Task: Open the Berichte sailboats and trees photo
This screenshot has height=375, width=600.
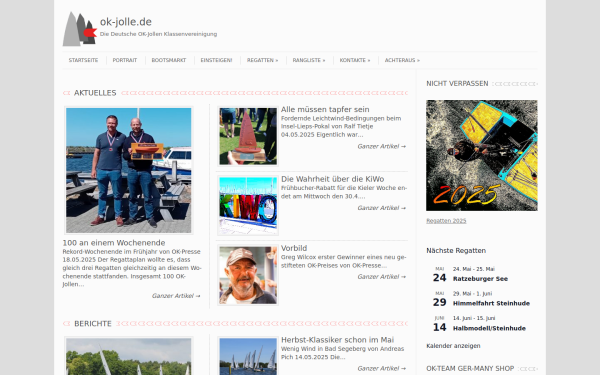Action: click(129, 356)
